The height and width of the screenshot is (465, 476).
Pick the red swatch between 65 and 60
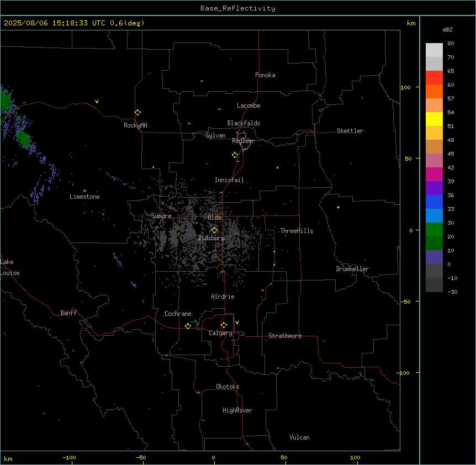(x=434, y=78)
